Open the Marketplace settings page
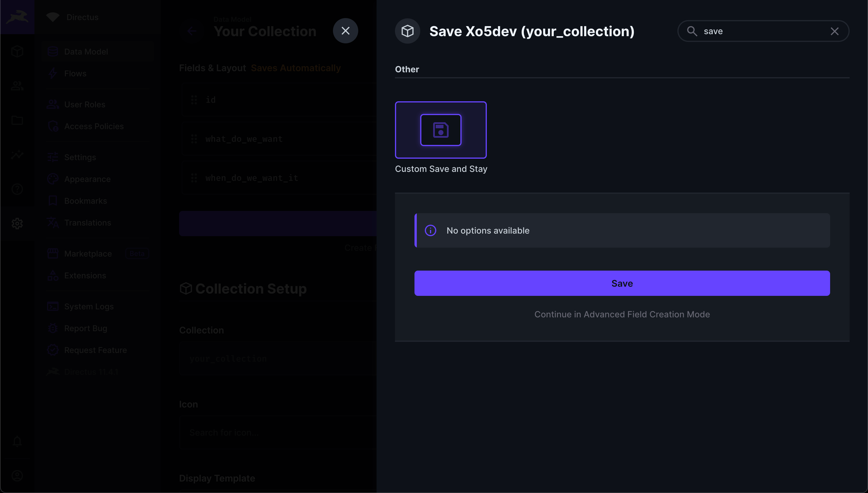868x493 pixels. pos(88,254)
